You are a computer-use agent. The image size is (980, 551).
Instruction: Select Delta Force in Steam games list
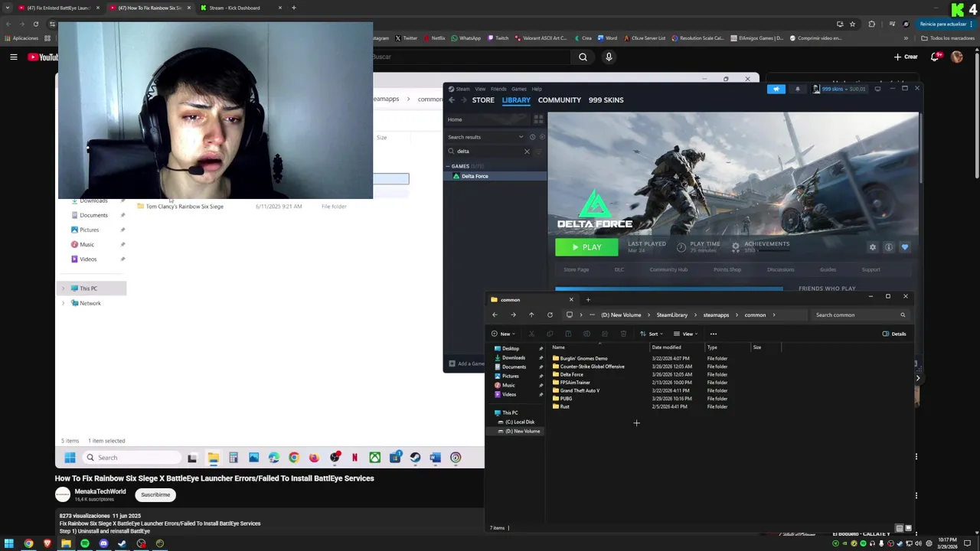[496, 176]
